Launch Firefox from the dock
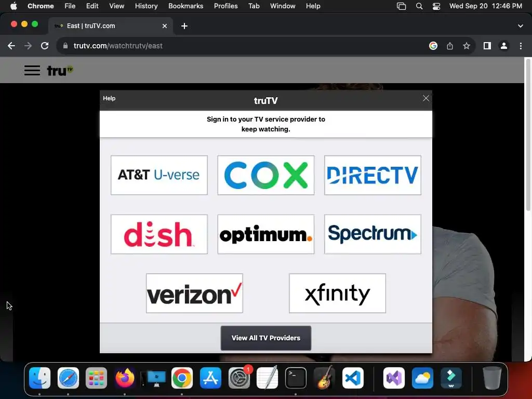 125,378
